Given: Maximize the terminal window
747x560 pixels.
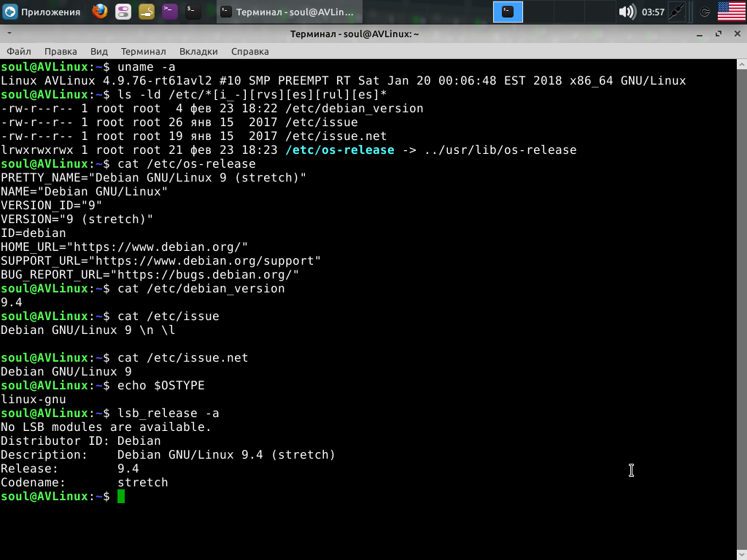Looking at the screenshot, I should pos(719,34).
